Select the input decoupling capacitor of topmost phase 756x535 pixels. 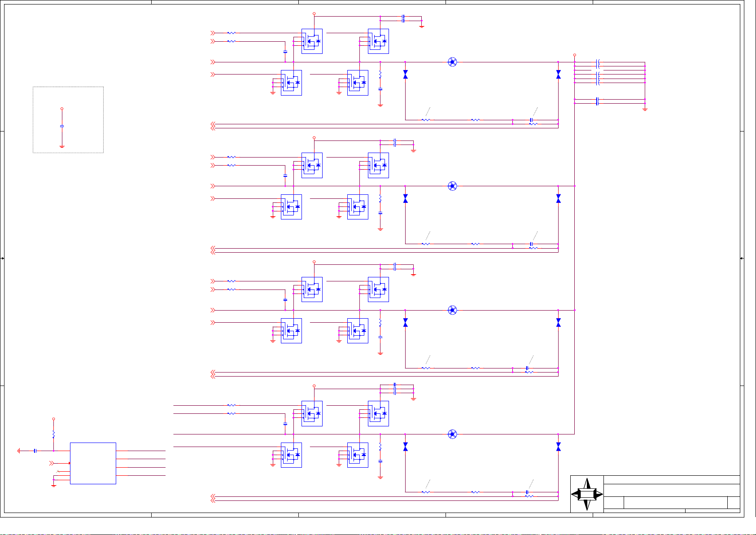[403, 18]
